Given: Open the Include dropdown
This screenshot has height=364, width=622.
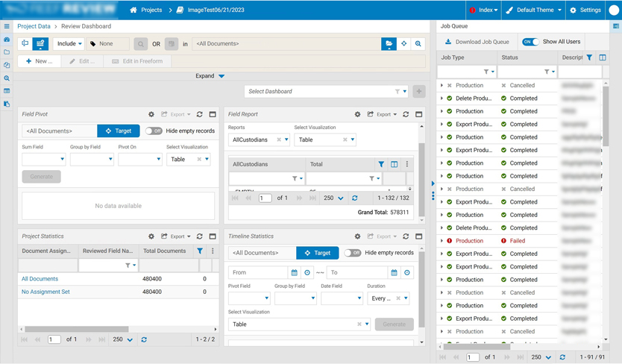Looking at the screenshot, I should pos(69,44).
